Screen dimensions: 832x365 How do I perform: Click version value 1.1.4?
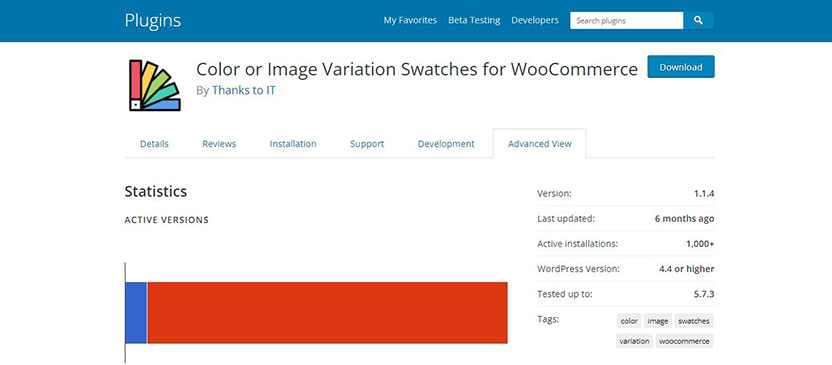click(x=704, y=194)
